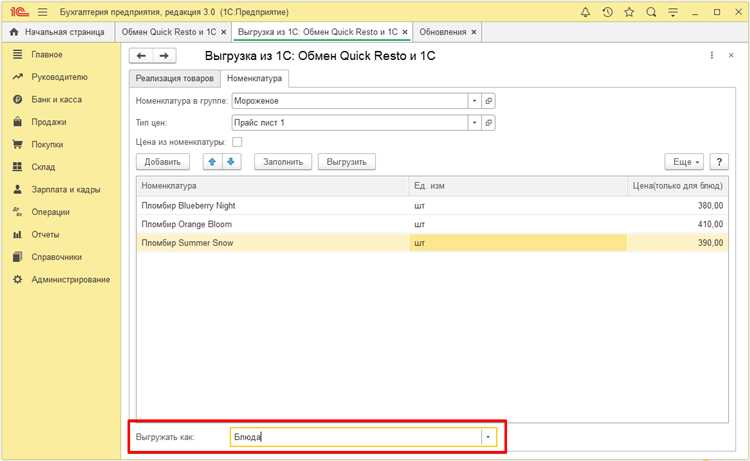Open the 'Банк и касса' section
Viewport: 750px width, 461px height.
click(56, 99)
